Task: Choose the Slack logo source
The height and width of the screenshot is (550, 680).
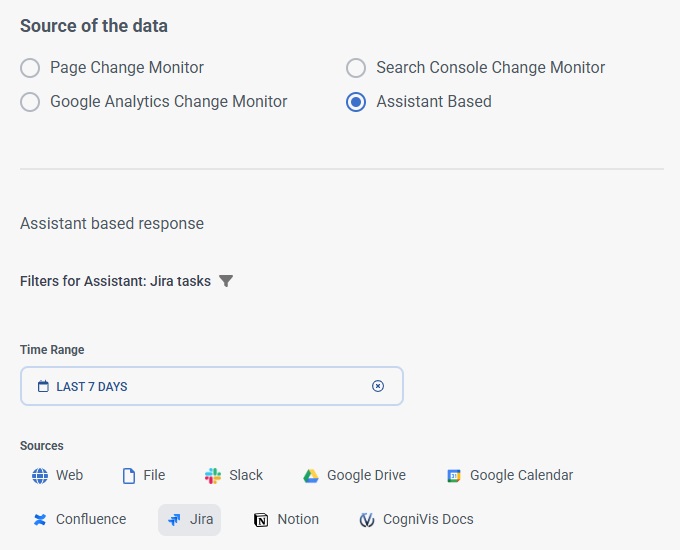Action: pos(213,476)
